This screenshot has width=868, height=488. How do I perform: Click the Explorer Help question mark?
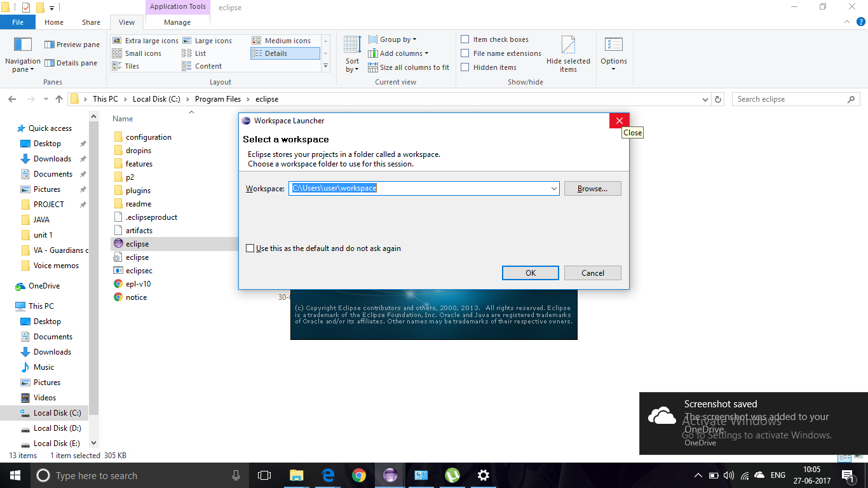[x=861, y=22]
